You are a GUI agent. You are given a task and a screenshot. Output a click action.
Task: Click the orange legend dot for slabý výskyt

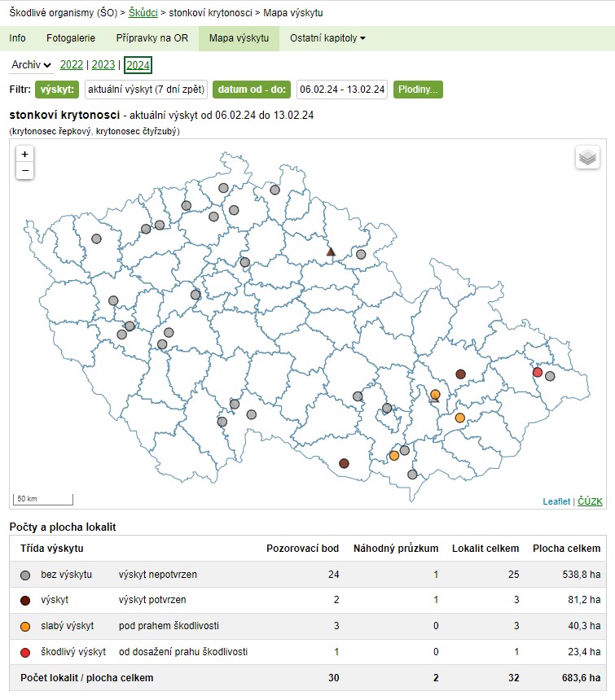coord(25,627)
